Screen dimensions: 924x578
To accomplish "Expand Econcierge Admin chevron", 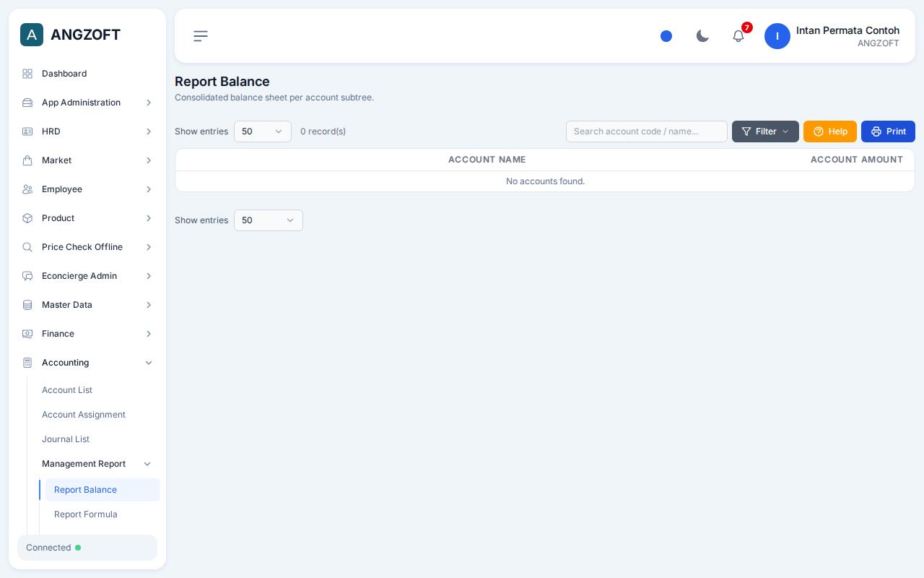I will (x=149, y=276).
